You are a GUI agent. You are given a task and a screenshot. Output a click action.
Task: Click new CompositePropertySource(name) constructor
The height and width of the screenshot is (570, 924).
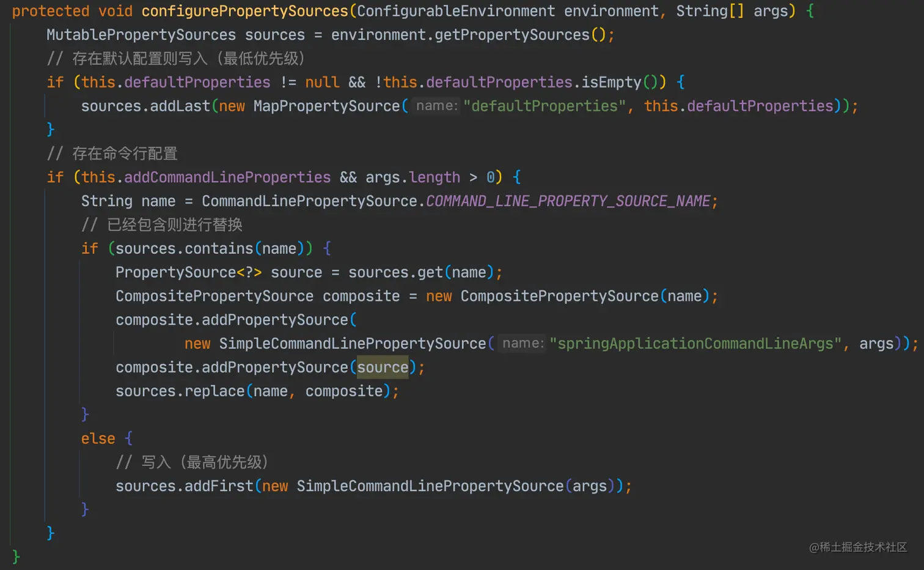[568, 297]
